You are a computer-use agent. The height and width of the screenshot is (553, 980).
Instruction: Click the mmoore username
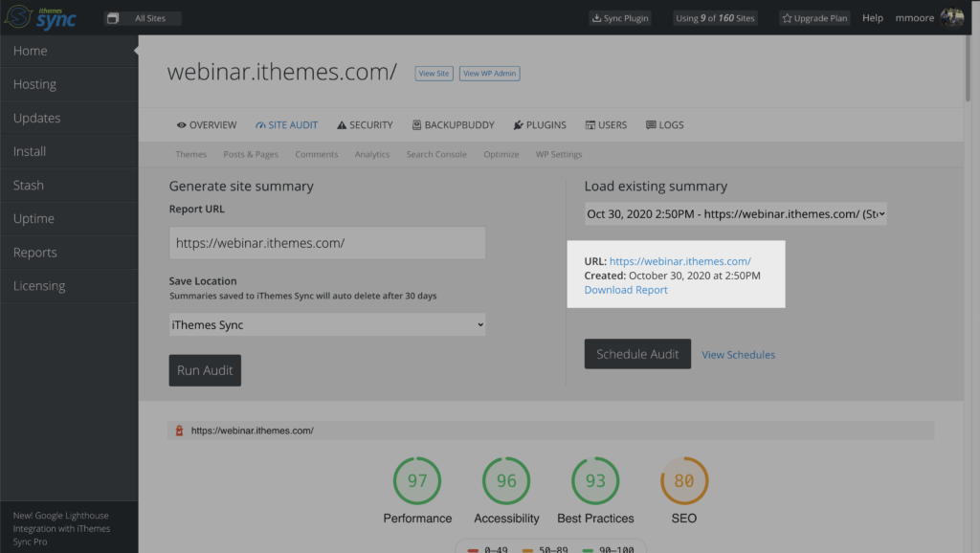tap(914, 18)
